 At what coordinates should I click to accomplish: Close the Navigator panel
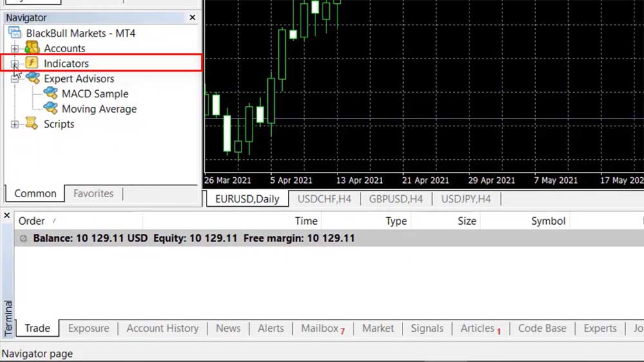click(192, 18)
